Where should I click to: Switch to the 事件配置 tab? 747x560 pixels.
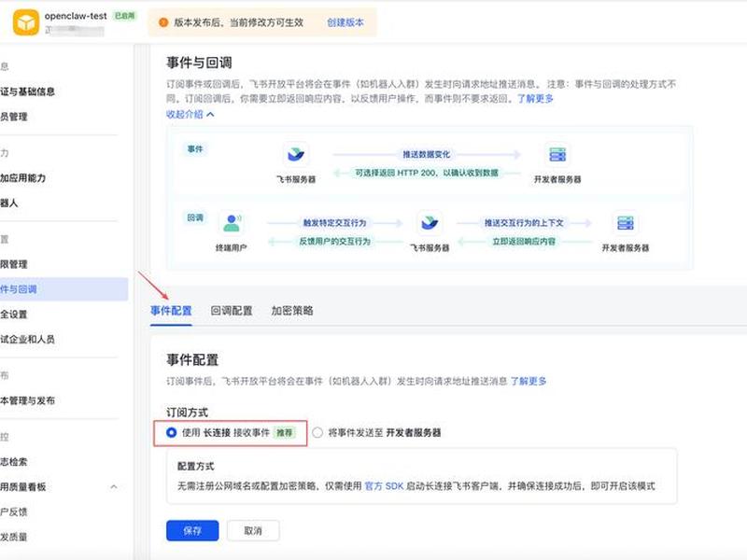pos(171,311)
